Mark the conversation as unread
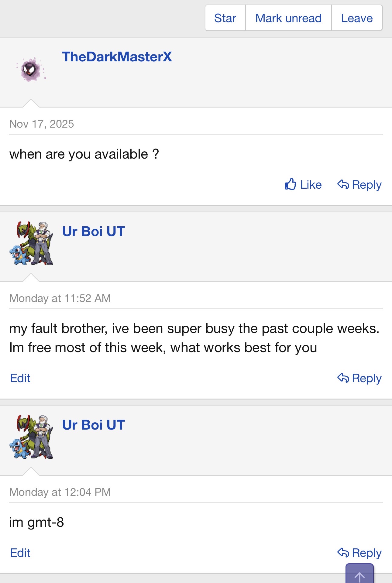The image size is (392, 583). (288, 18)
